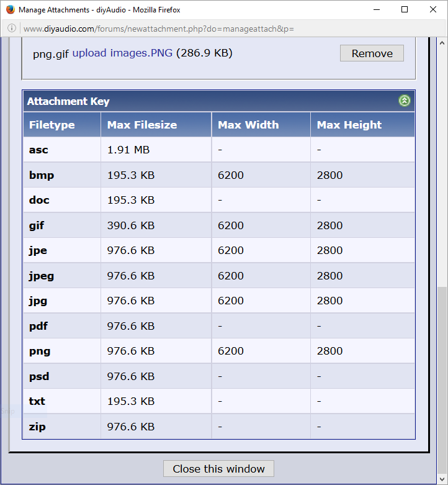Select the gif filetype cell
This screenshot has width=448, height=485.
pyautogui.click(x=62, y=225)
